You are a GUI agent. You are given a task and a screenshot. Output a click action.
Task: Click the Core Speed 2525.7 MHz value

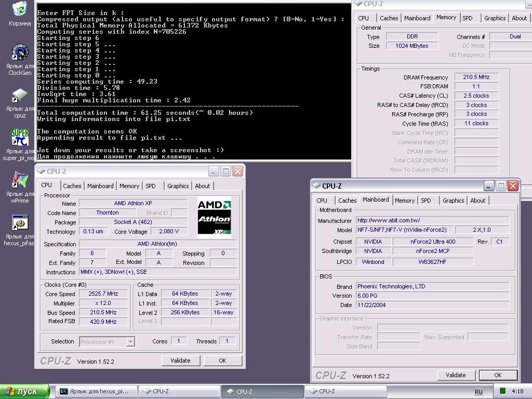click(103, 294)
